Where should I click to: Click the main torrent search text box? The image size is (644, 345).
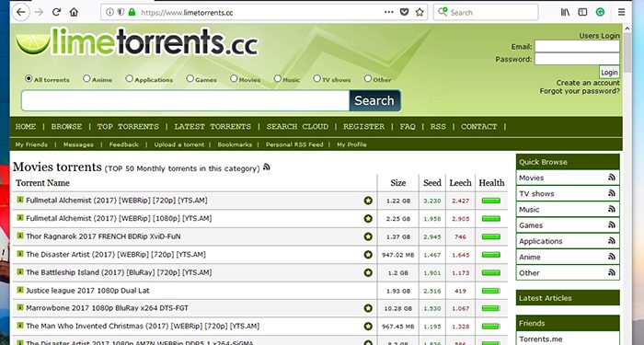[185, 100]
